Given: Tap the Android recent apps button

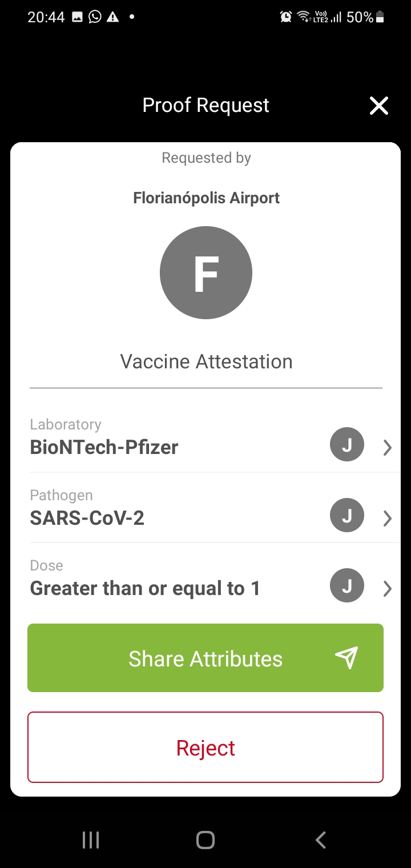Looking at the screenshot, I should (91, 840).
